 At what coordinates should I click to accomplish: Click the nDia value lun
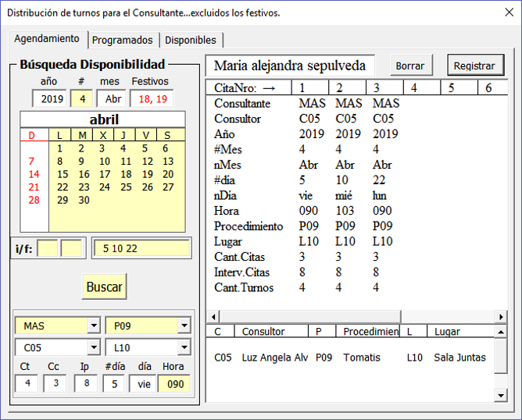[380, 195]
